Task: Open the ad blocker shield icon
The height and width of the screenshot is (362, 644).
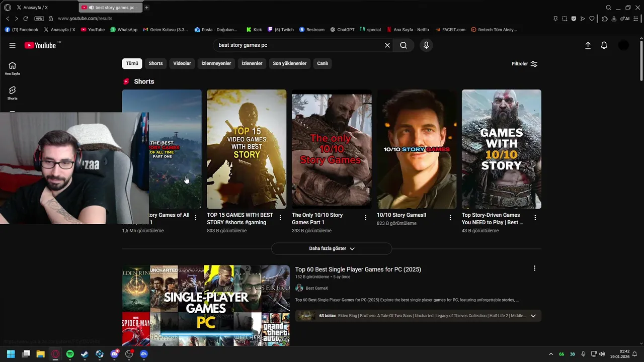Action: [574, 19]
